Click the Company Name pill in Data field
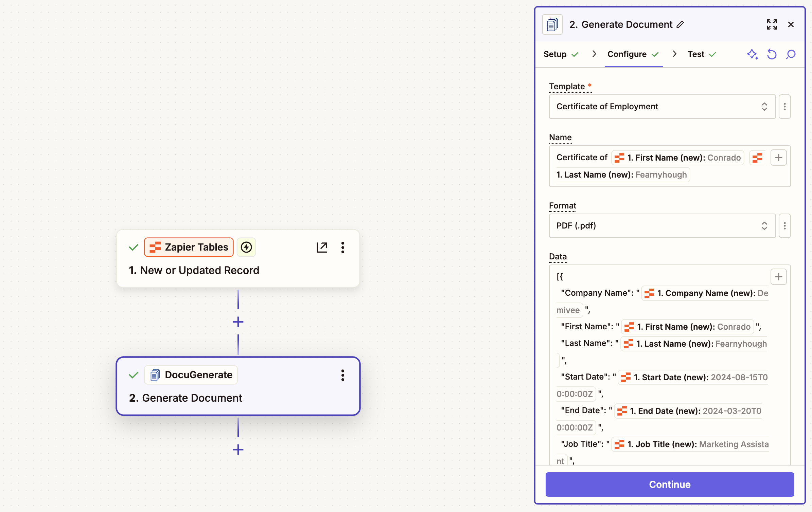This screenshot has height=512, width=812. [705, 293]
